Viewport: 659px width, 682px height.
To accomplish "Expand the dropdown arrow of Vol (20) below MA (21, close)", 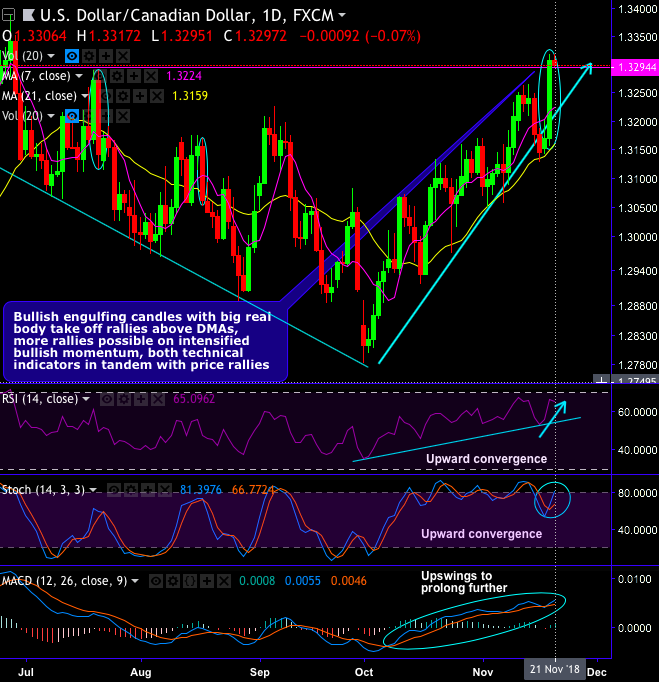I will tap(51, 116).
